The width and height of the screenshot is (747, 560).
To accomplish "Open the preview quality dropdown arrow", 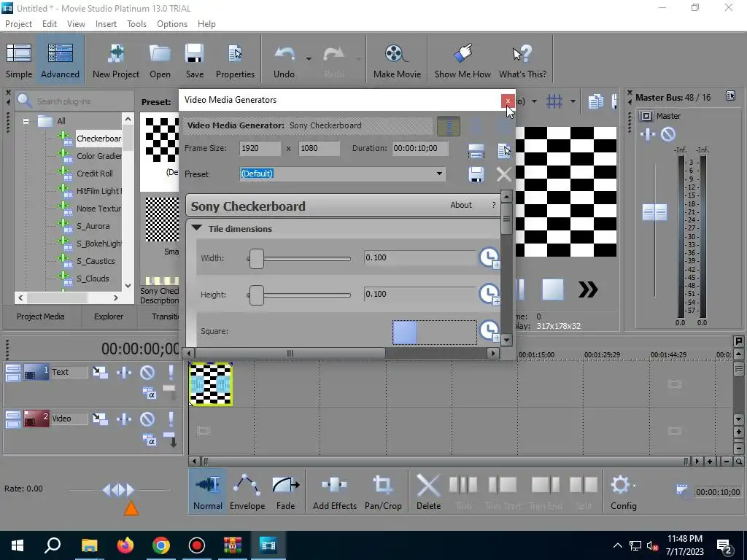I will tap(534, 101).
